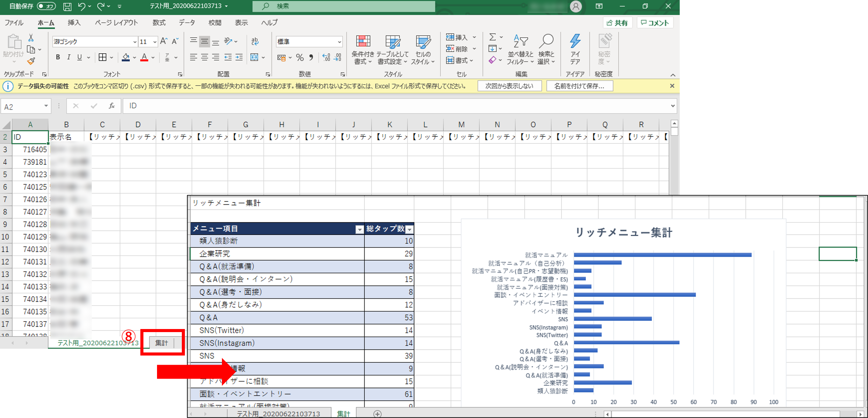Click the Cut scissors icon
The width and height of the screenshot is (868, 418).
pyautogui.click(x=31, y=37)
